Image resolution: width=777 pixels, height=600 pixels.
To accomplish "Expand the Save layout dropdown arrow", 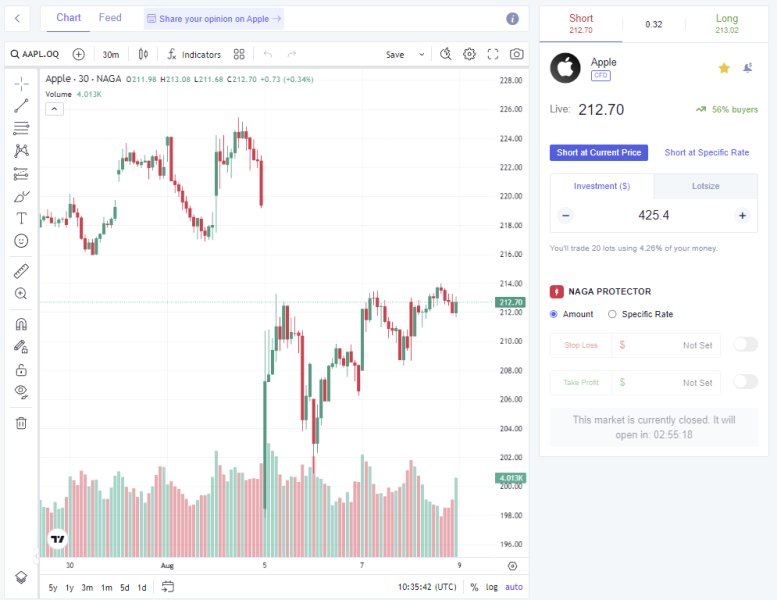I will pyautogui.click(x=421, y=54).
